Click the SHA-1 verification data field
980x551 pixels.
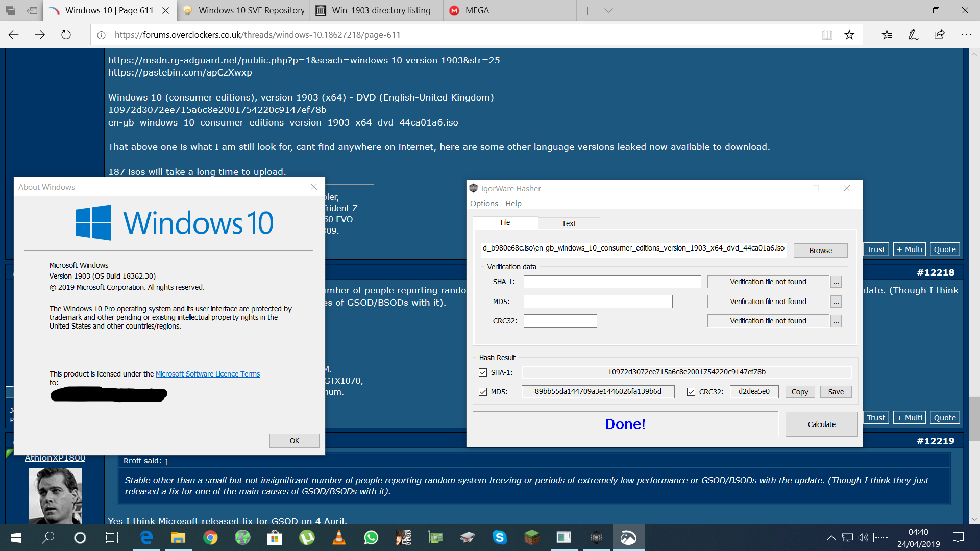[x=612, y=282]
